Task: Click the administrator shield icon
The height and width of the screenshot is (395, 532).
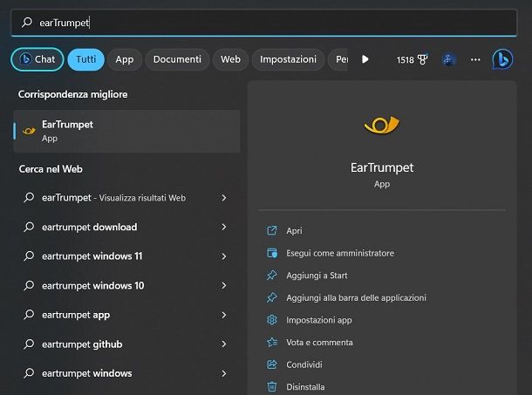Action: 272,253
